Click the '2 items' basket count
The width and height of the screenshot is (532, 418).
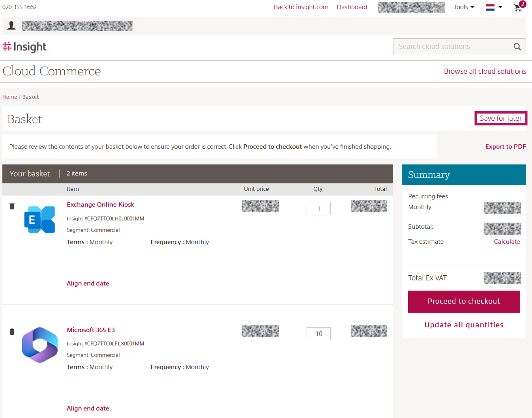pos(77,173)
